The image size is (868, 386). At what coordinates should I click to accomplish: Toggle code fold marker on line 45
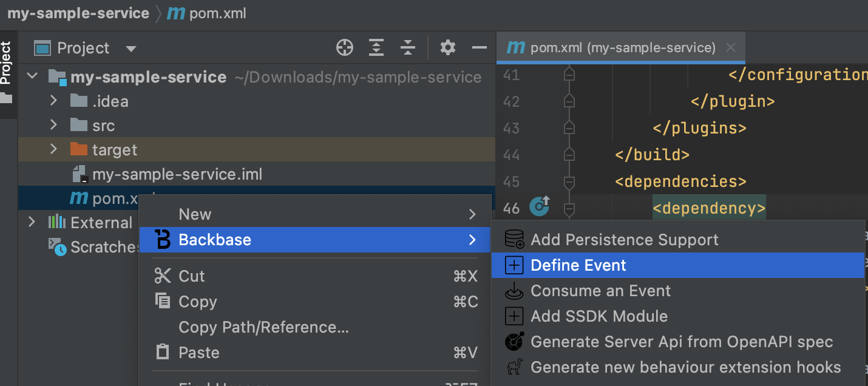(569, 181)
